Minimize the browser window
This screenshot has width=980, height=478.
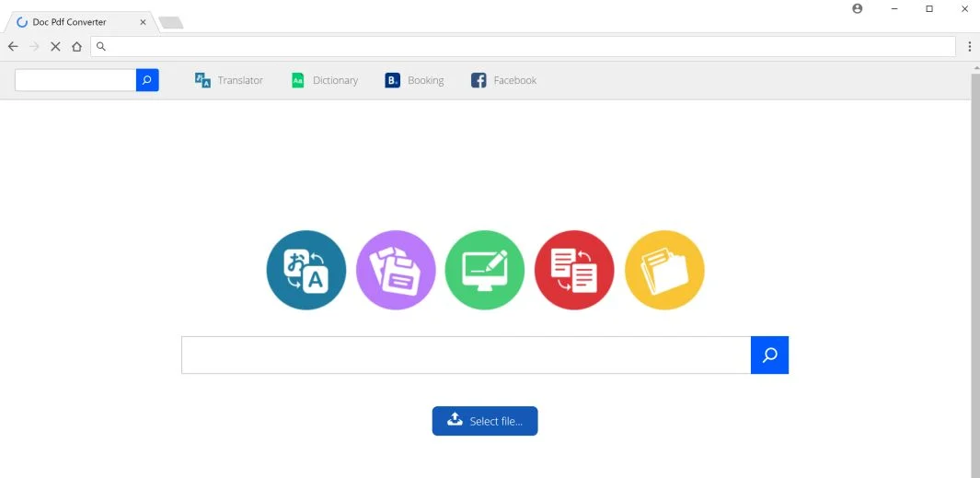894,9
